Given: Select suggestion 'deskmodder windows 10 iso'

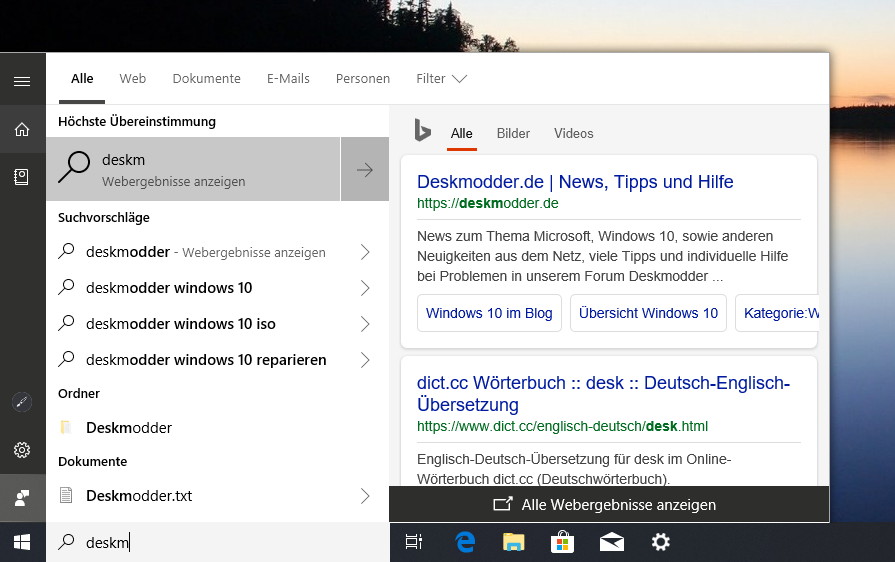Looking at the screenshot, I should (180, 324).
